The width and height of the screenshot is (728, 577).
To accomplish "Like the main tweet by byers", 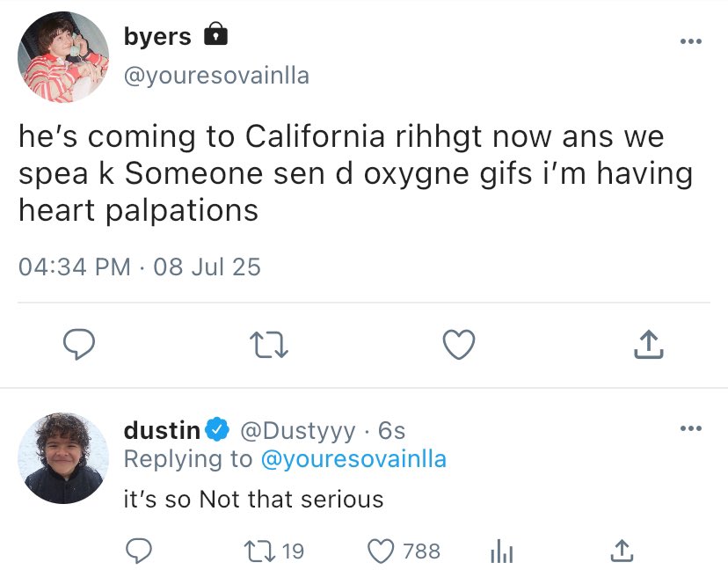I will 458,345.
